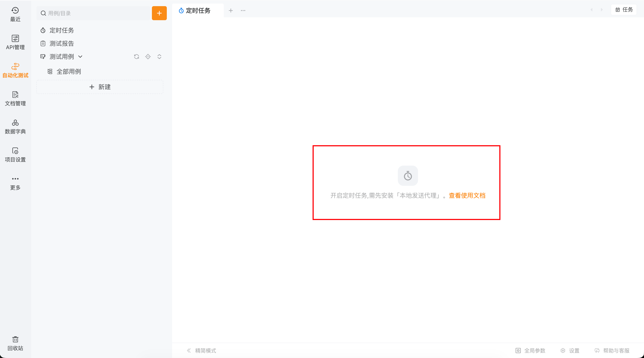This screenshot has width=644, height=358.
Task: Open tab options ellipsis menu
Action: (243, 11)
